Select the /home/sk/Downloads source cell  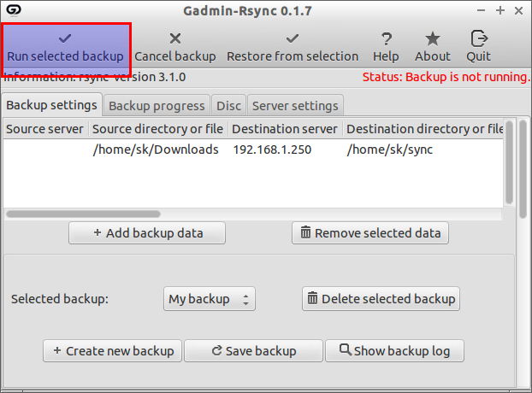(156, 150)
